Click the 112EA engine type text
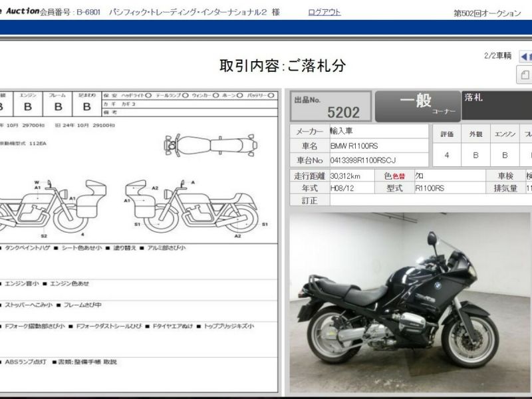Image resolution: width=532 pixels, height=399 pixels. pos(38,144)
